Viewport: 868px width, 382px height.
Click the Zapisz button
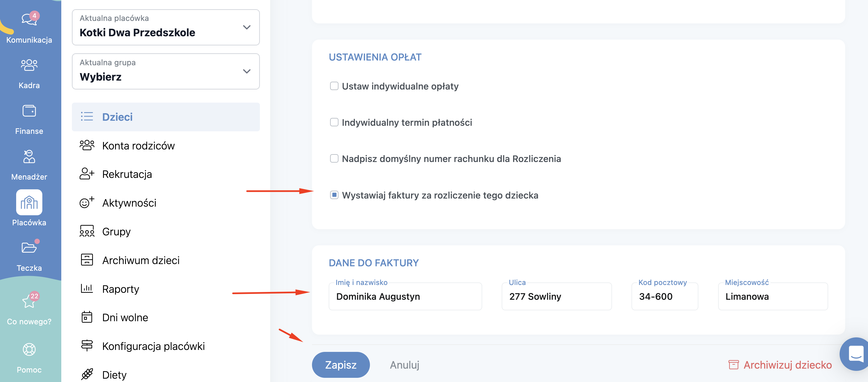341,365
